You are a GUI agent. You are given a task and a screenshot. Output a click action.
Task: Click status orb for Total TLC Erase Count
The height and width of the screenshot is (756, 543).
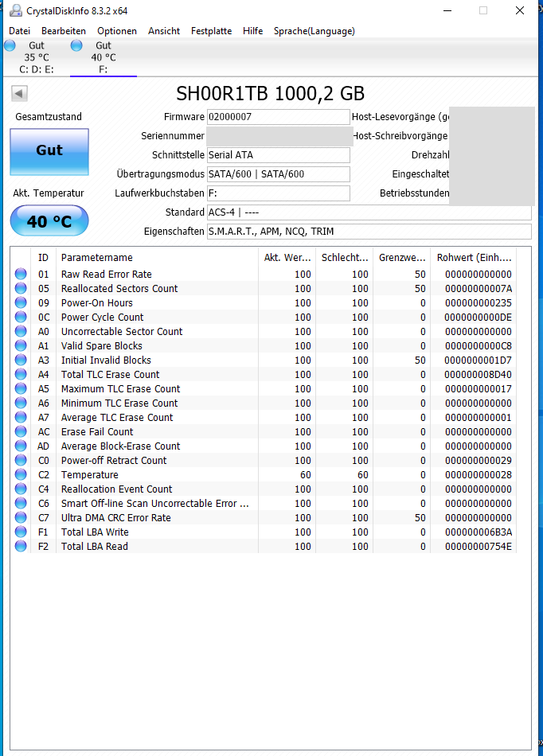[x=21, y=374]
